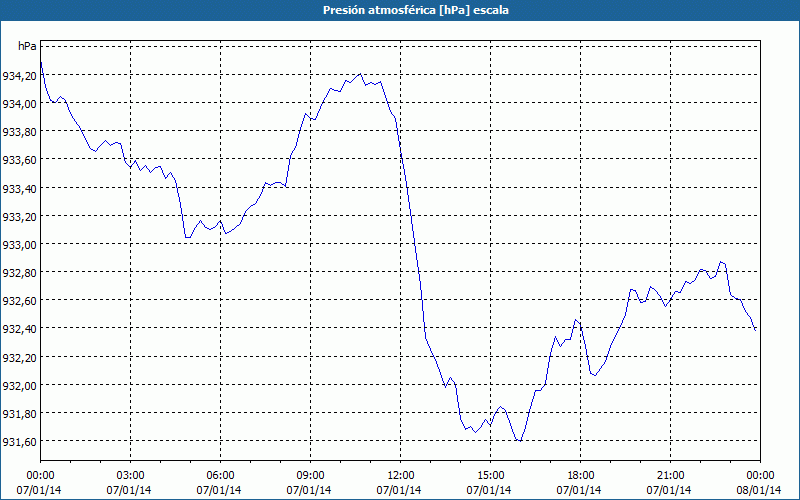Click the 932,20 pressure axis label
The height and width of the screenshot is (500, 800).
[19, 357]
